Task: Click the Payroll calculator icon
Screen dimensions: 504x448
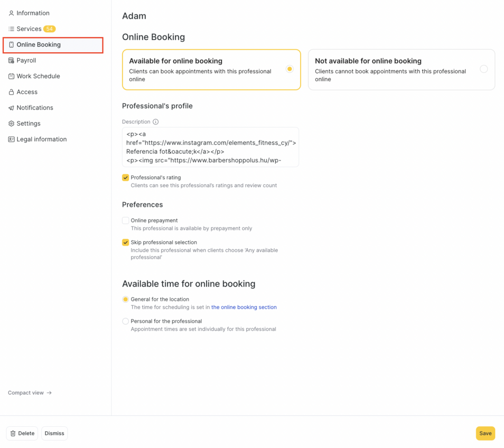Action: point(11,61)
